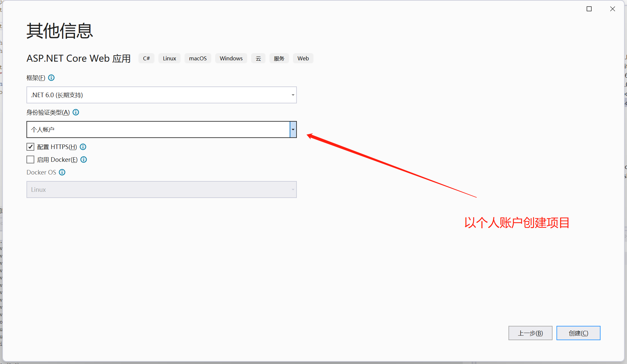Close the 其他信息 dialog

(x=613, y=9)
